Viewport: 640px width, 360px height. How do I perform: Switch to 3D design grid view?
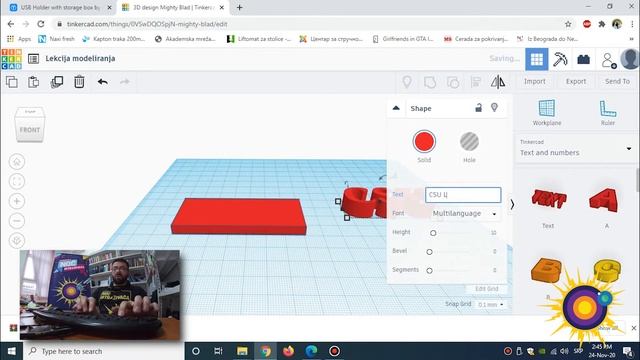coord(537,59)
